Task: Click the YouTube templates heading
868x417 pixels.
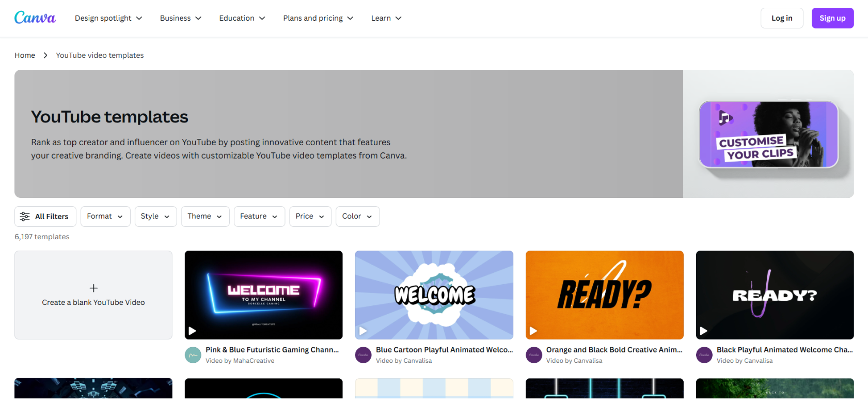Action: click(x=109, y=117)
